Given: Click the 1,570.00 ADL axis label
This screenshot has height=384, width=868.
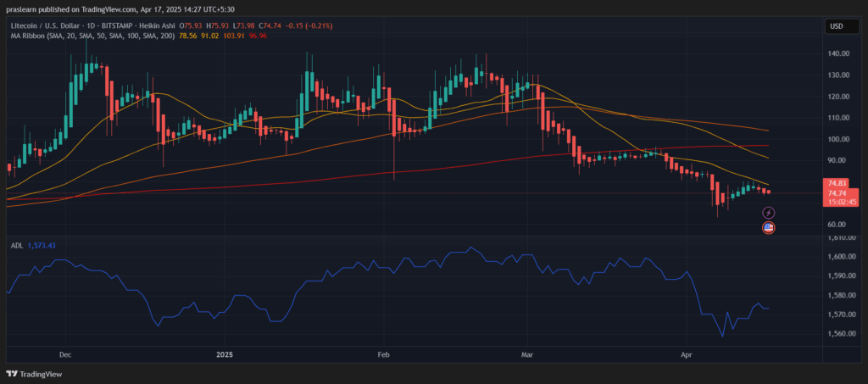Looking at the screenshot, I should click(842, 314).
